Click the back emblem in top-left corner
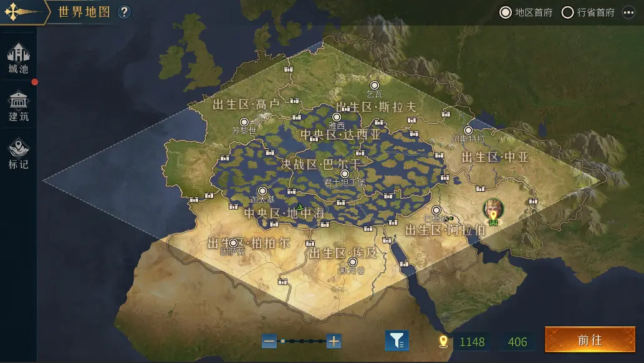This screenshot has height=363, width=644. pos(15,12)
